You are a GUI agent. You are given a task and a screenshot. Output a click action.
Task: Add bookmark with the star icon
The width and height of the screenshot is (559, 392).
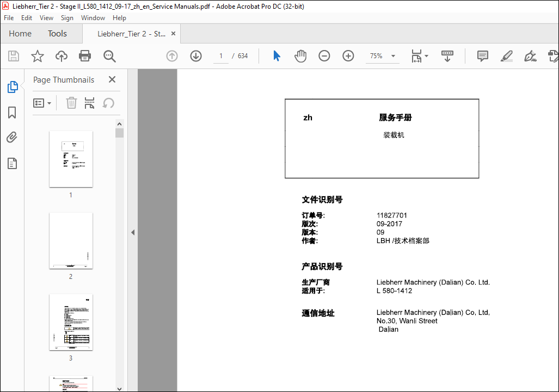(37, 56)
